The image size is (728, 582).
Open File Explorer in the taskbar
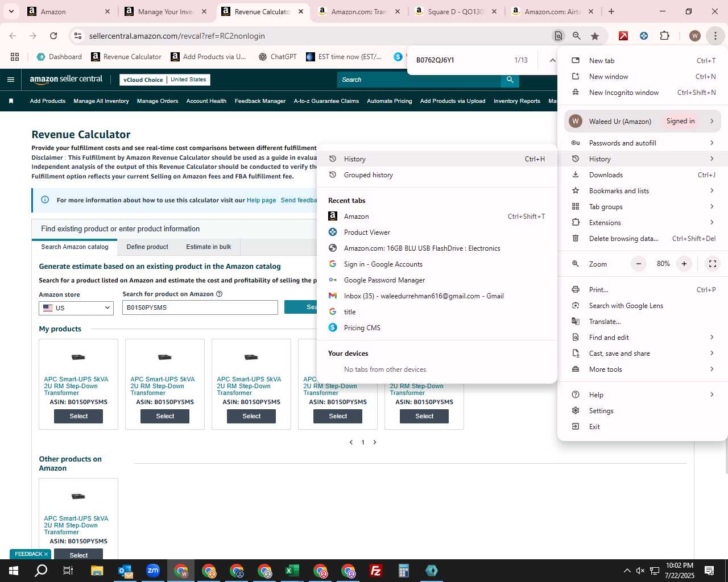97,571
